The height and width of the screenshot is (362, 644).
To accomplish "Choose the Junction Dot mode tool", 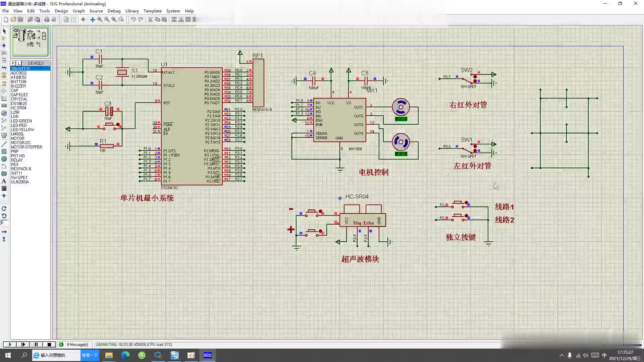I will coord(4,46).
